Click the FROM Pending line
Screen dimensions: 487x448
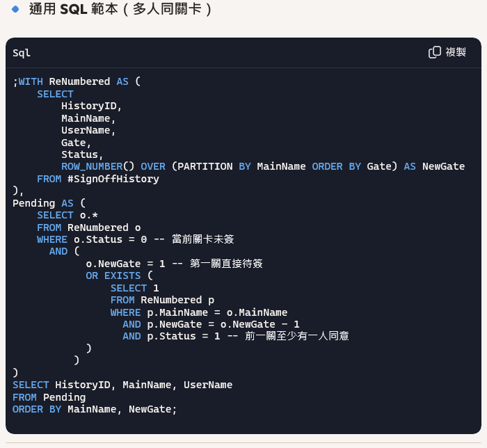(49, 397)
